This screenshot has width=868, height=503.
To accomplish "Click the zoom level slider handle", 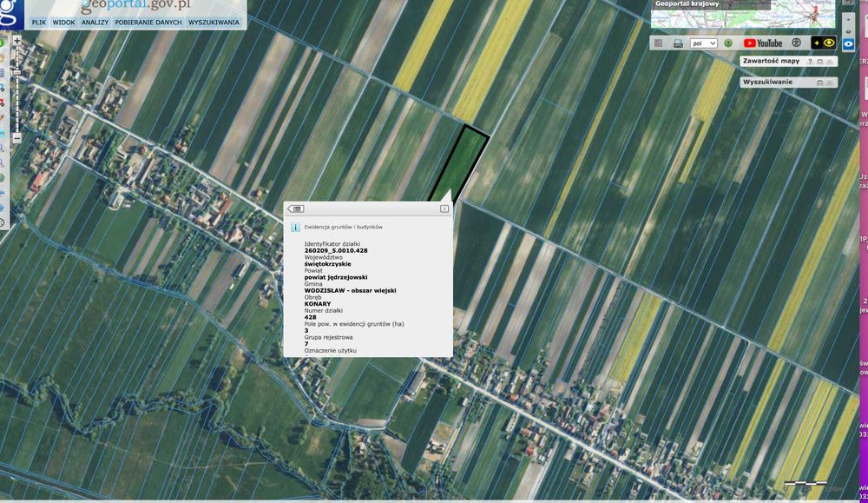I will click(x=16, y=73).
